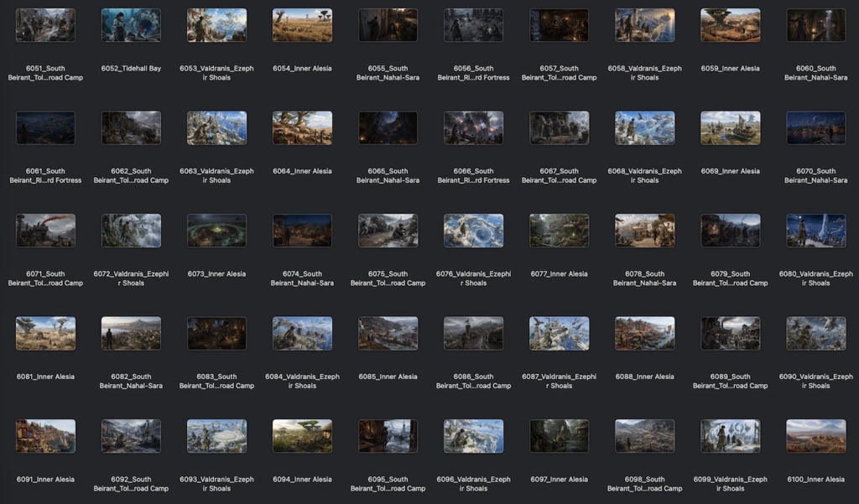Choose the 6063_Valdranis_Ezephir Shoals thumbnail

coord(217,127)
